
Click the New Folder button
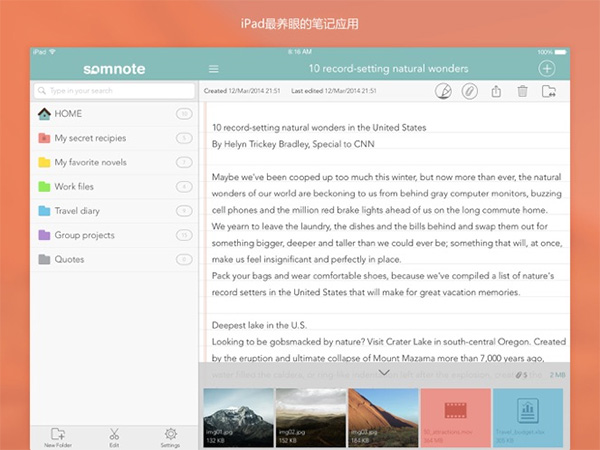(58, 437)
